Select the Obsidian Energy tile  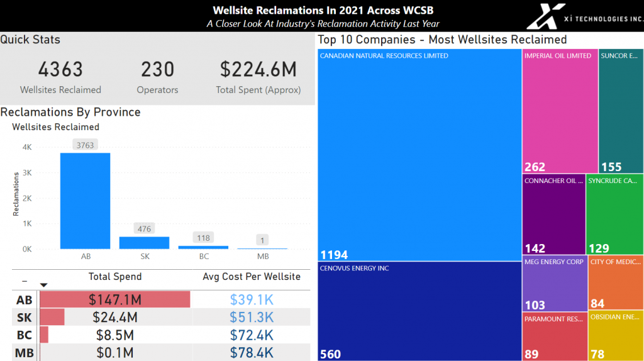[616, 336]
